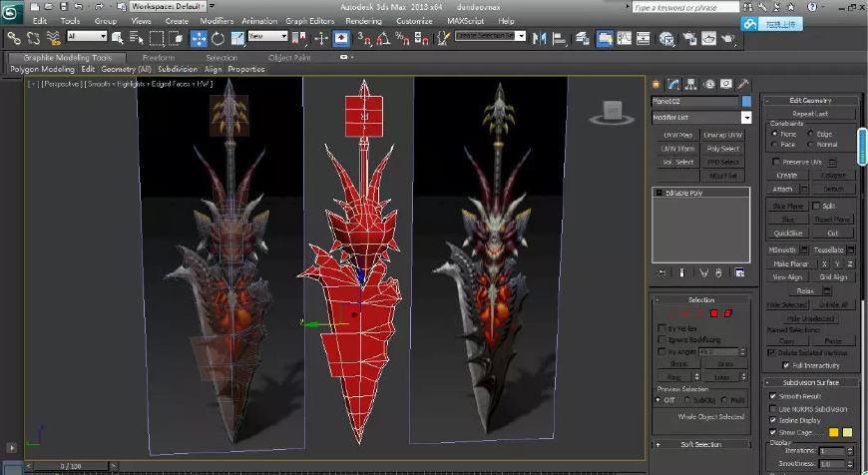868x475 pixels.
Task: Toggle the Spinner Snap icon
Action: point(422,38)
